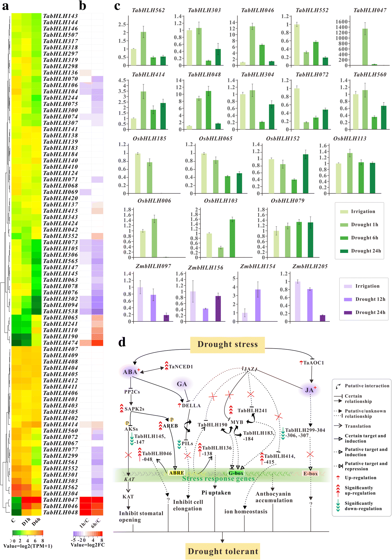Screen dimensions: 392x560
Task: Select the GA node in pathway
Action: click(182, 384)
